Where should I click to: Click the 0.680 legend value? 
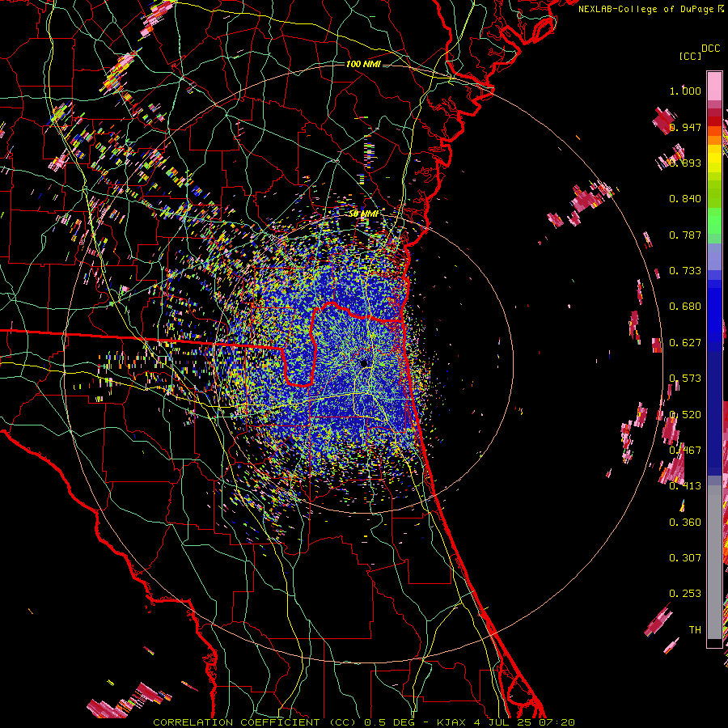tap(685, 307)
